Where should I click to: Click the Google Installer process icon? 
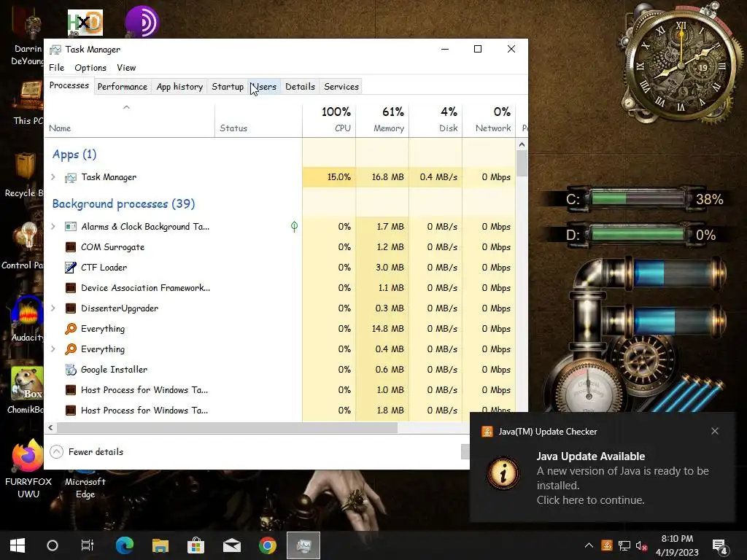click(x=71, y=370)
